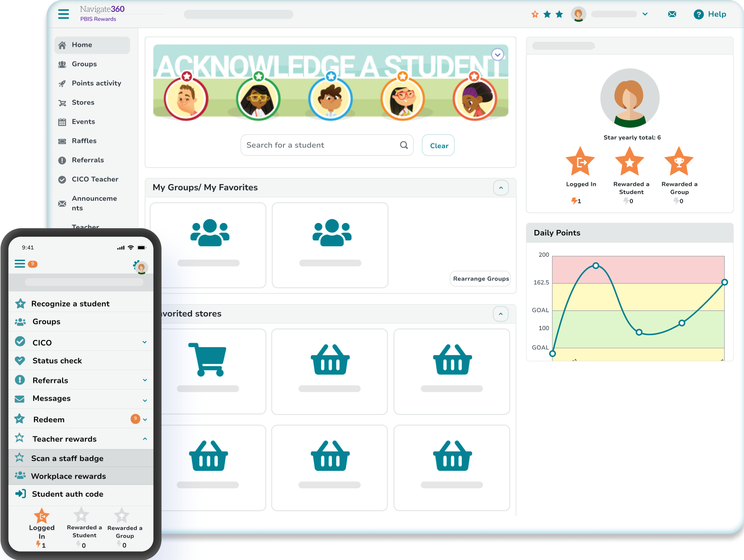Open the mobile hamburger menu with notification badge
This screenshot has height=560, width=744.
point(20,264)
